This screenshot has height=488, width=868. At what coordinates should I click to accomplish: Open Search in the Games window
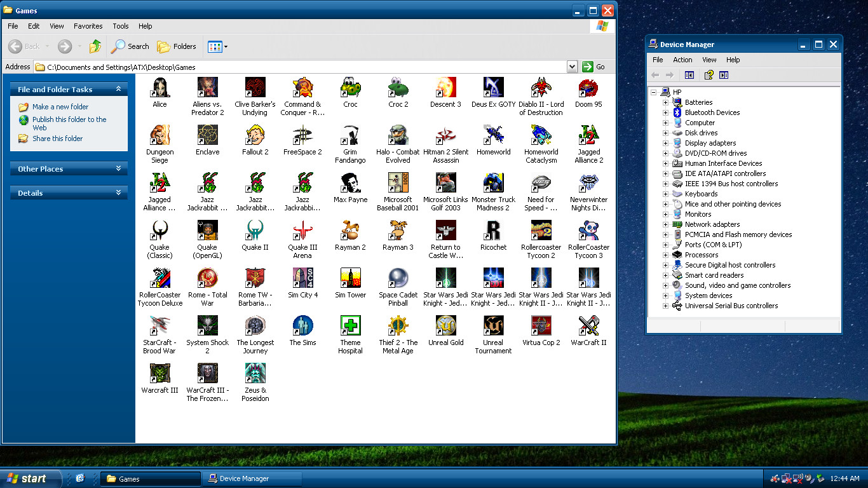[130, 46]
